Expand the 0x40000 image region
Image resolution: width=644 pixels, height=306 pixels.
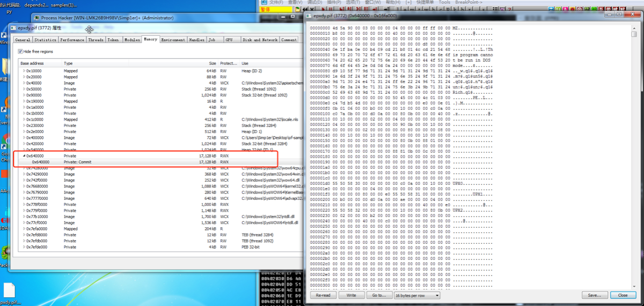[x=24, y=83]
